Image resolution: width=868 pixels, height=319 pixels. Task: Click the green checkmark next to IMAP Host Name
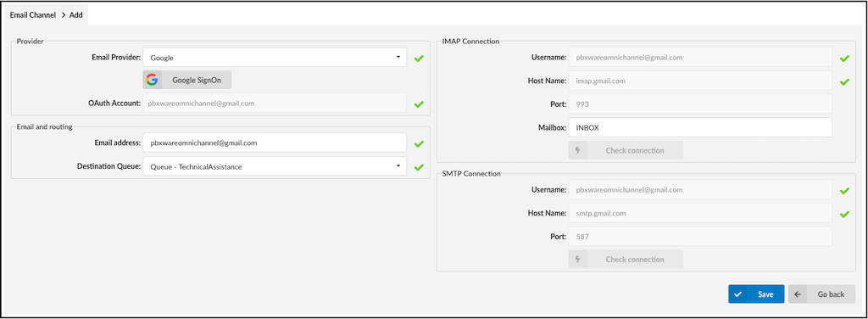coord(844,81)
